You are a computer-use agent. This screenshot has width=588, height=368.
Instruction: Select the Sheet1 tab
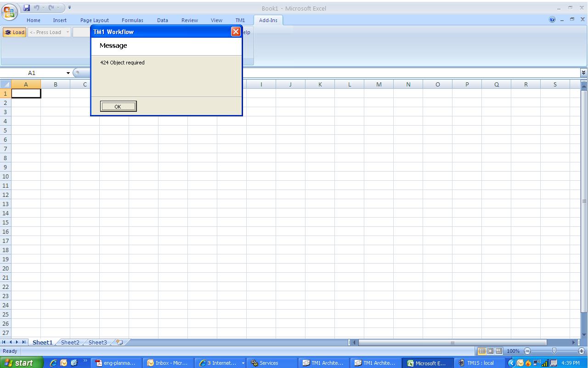42,342
